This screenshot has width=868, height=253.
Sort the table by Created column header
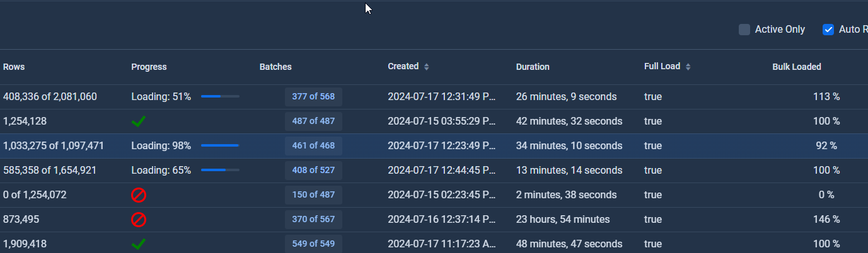(403, 67)
